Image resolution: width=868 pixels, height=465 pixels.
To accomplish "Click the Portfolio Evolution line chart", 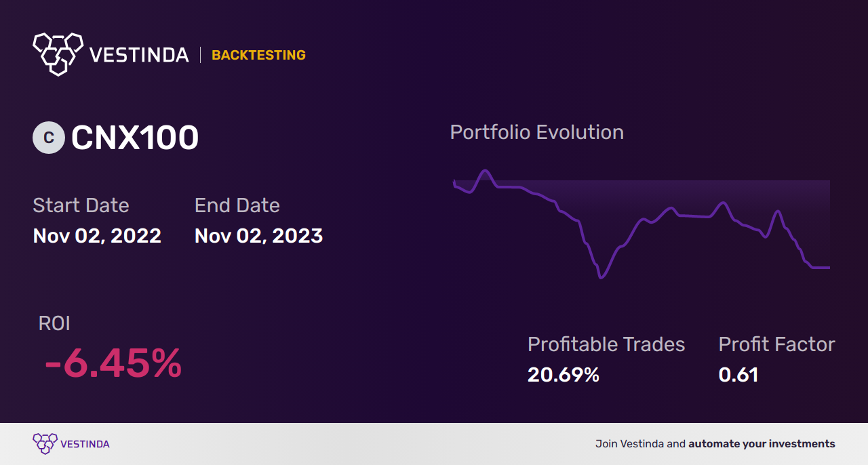I will pyautogui.click(x=641, y=224).
